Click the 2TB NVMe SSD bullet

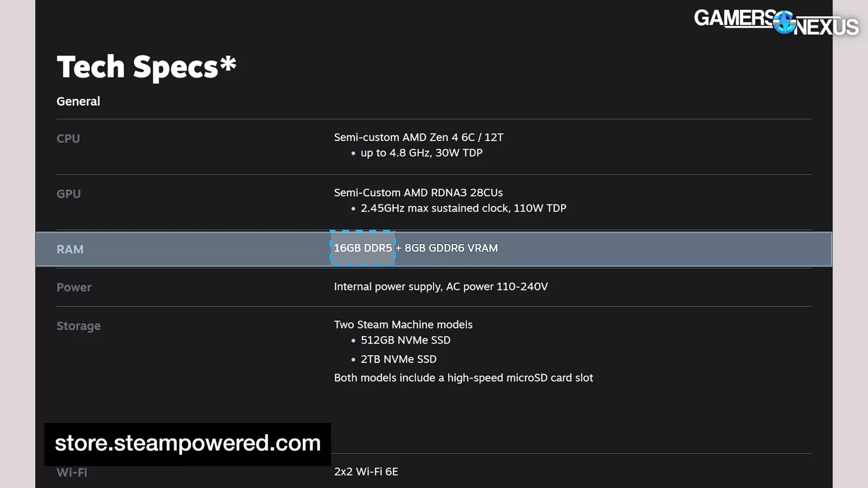click(399, 359)
